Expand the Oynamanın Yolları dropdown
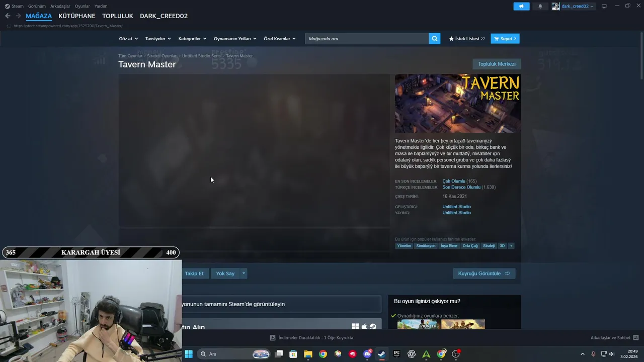The height and width of the screenshot is (362, 644). click(x=235, y=39)
